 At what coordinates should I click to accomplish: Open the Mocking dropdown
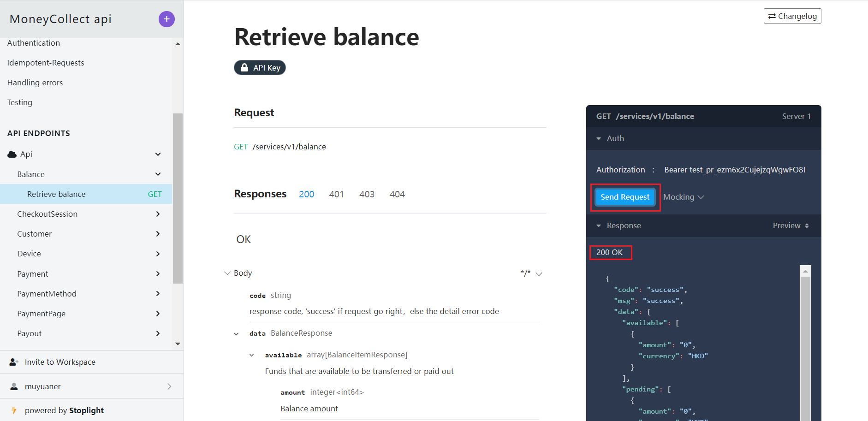coord(684,197)
